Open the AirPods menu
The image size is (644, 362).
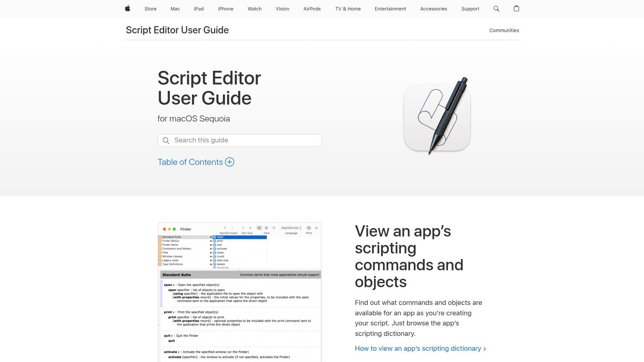(x=312, y=9)
